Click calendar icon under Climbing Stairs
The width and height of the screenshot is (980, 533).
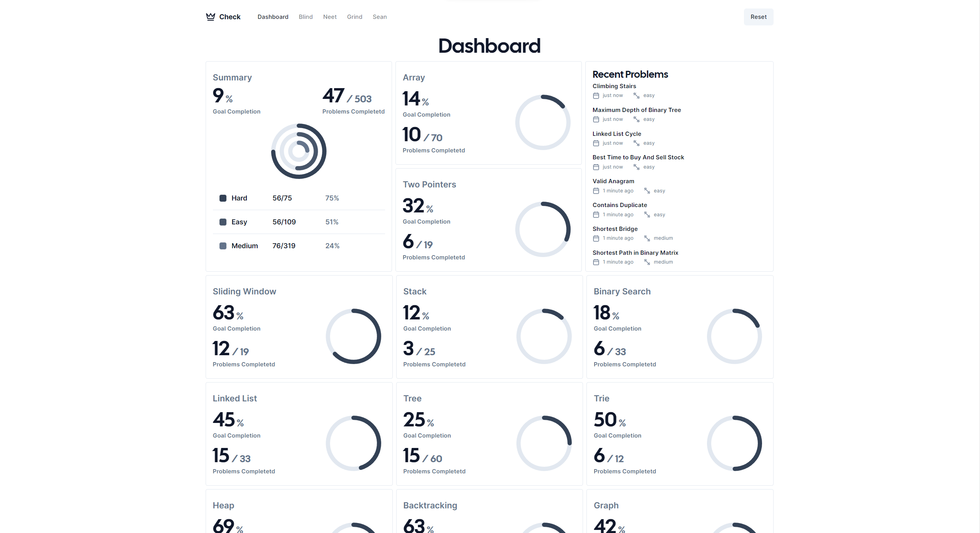tap(596, 95)
